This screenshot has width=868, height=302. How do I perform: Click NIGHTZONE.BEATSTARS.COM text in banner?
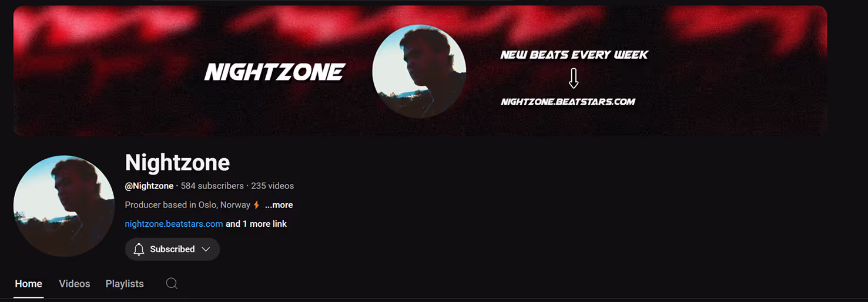[x=568, y=102]
